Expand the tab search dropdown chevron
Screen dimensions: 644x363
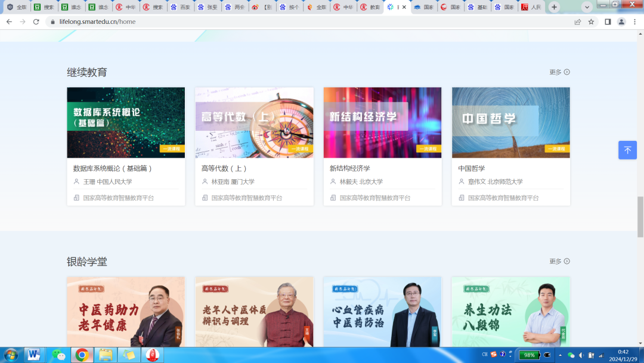tap(587, 7)
